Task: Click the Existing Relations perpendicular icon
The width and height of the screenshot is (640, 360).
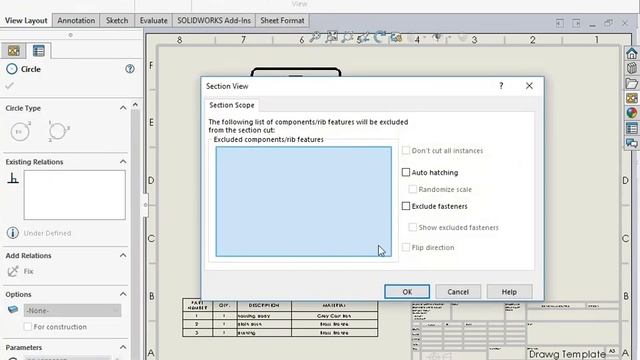Action: pyautogui.click(x=13, y=178)
